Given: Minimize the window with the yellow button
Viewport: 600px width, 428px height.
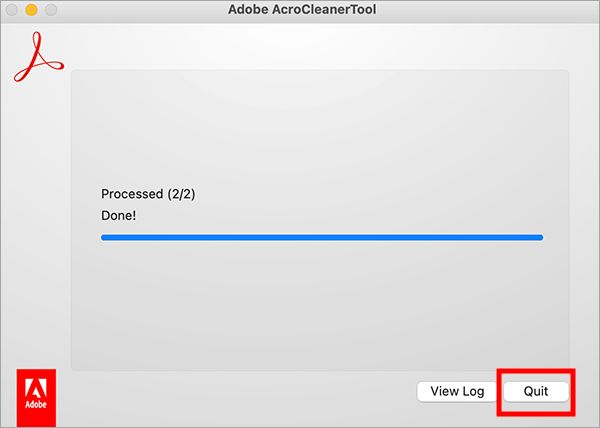Looking at the screenshot, I should (x=31, y=10).
